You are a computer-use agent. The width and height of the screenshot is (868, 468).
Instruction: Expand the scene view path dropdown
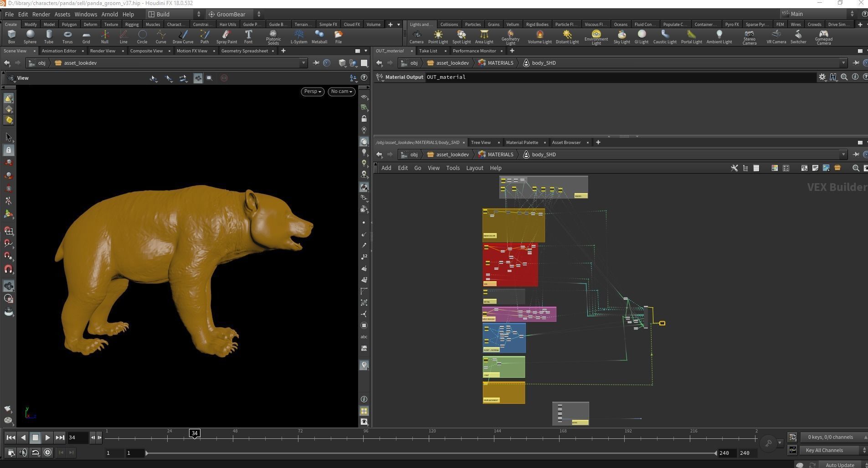coord(303,63)
